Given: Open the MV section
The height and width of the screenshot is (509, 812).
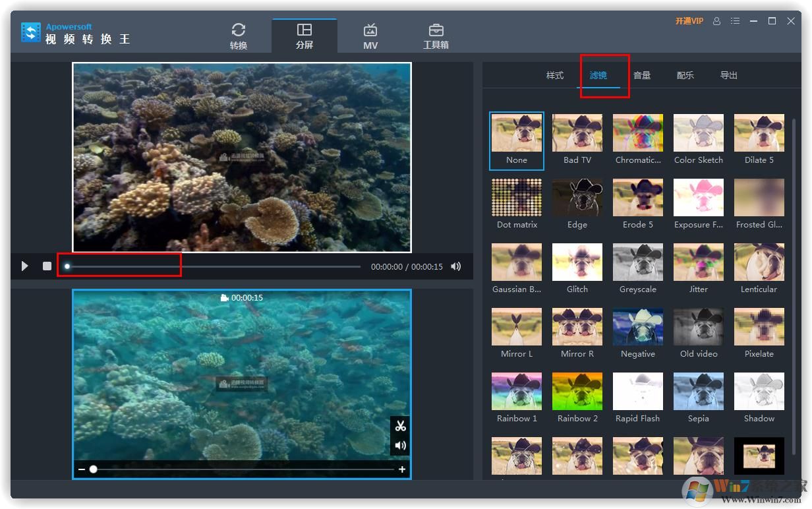Looking at the screenshot, I should tap(370, 36).
